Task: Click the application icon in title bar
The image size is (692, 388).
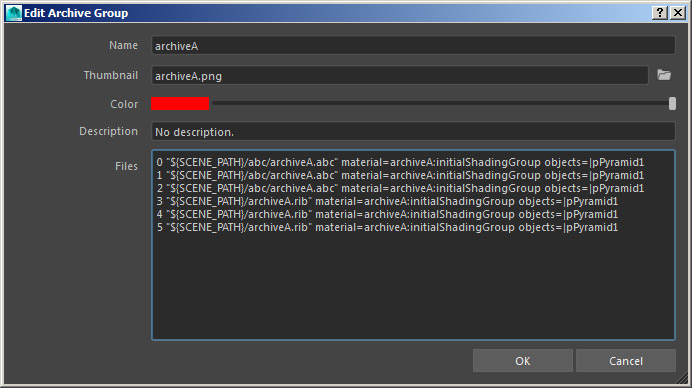Action: (x=14, y=13)
